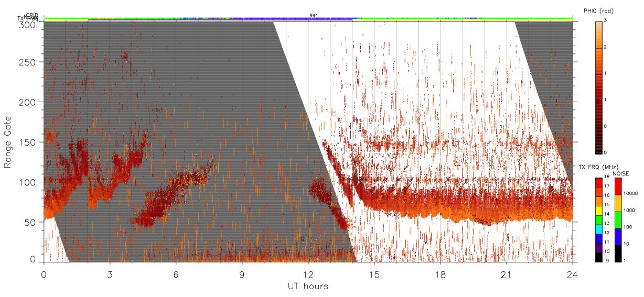This screenshot has width=644, height=297.
Task: Click the 'NOISE' legend title
Action: point(621,173)
